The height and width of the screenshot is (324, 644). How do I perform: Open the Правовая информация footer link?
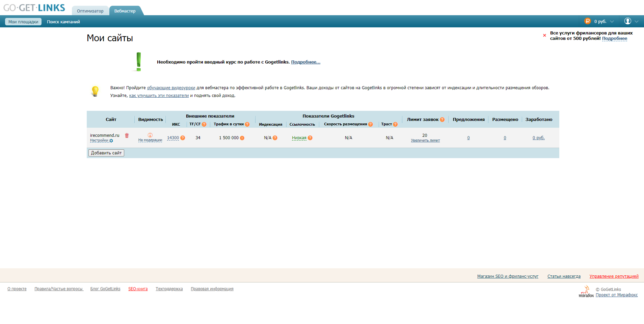(212, 289)
